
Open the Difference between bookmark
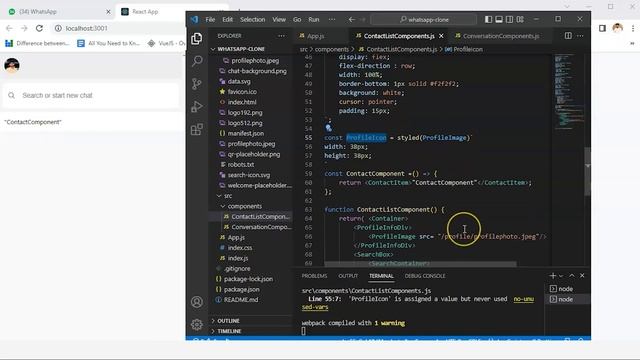pos(37,43)
